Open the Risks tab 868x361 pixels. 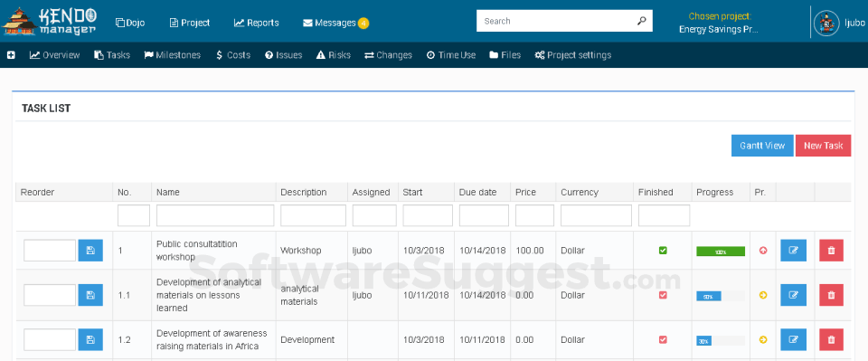coord(334,55)
